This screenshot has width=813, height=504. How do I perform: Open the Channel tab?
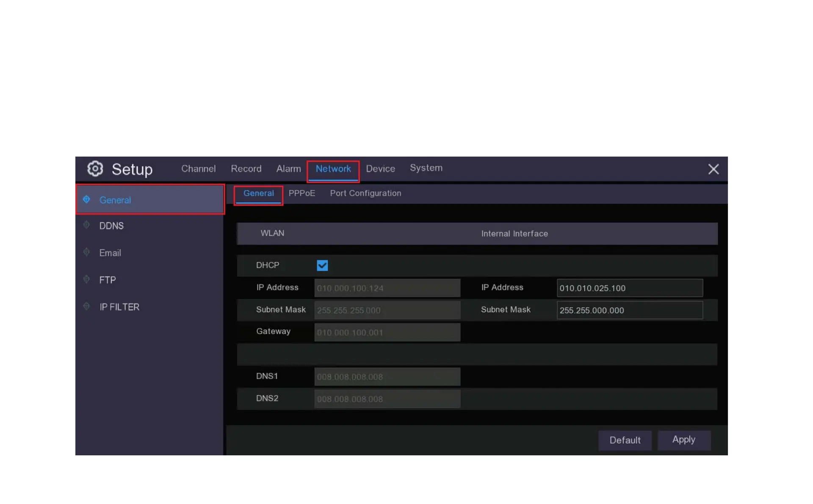tap(198, 169)
